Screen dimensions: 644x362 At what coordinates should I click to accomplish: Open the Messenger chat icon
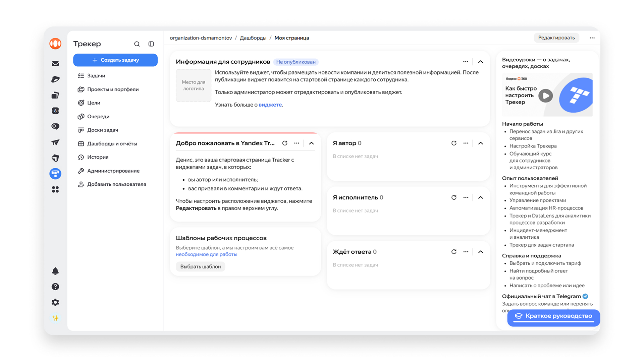click(x=55, y=126)
